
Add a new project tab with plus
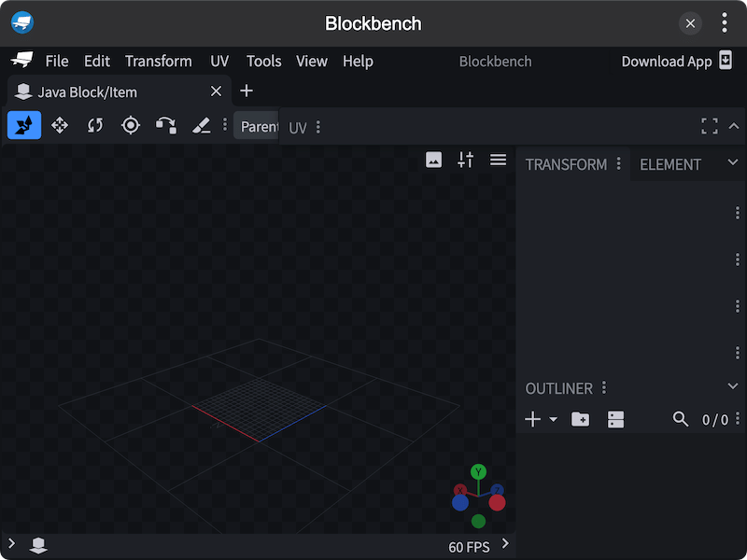pyautogui.click(x=247, y=91)
